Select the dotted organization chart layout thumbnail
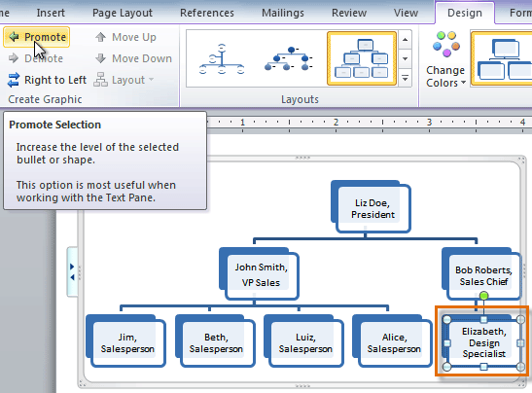This screenshot has height=393, width=532. 289,58
